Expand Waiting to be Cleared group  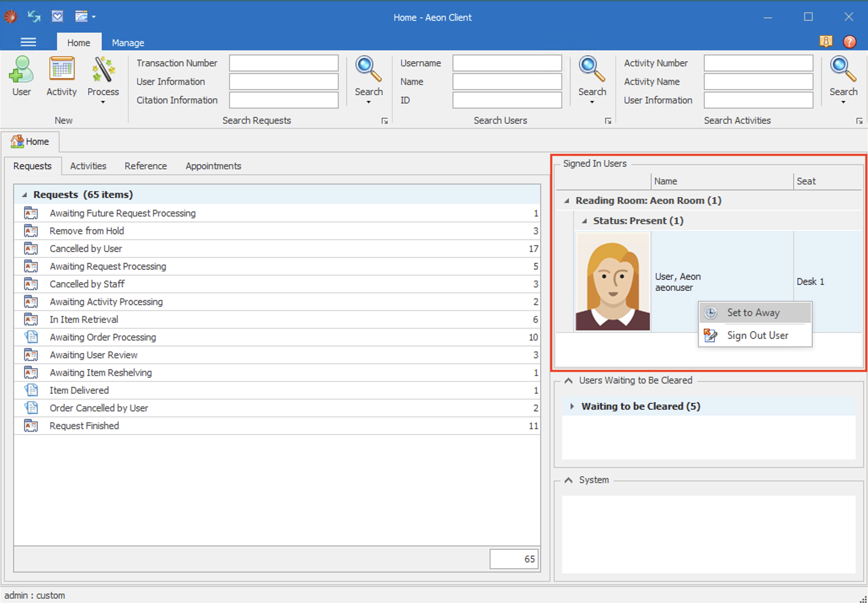(x=572, y=406)
